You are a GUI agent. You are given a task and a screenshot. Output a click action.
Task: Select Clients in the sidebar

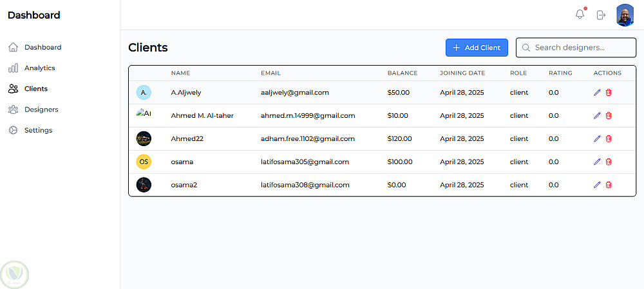35,89
